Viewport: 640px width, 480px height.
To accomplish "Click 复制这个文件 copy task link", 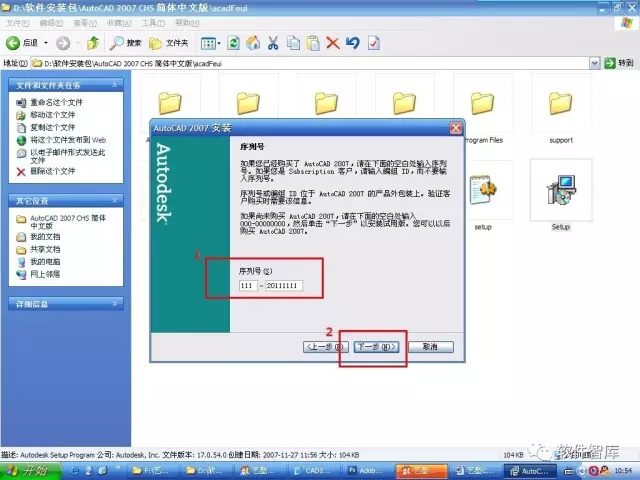I will point(53,127).
